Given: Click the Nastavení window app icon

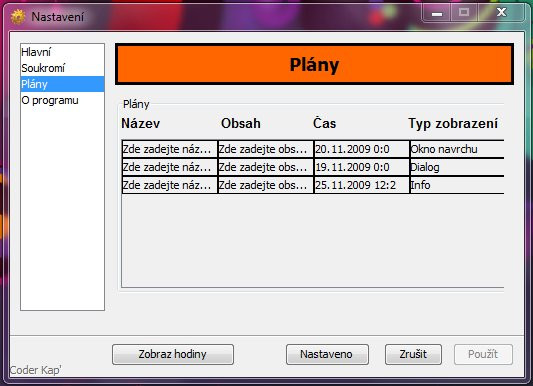Looking at the screenshot, I should tap(18, 17).
